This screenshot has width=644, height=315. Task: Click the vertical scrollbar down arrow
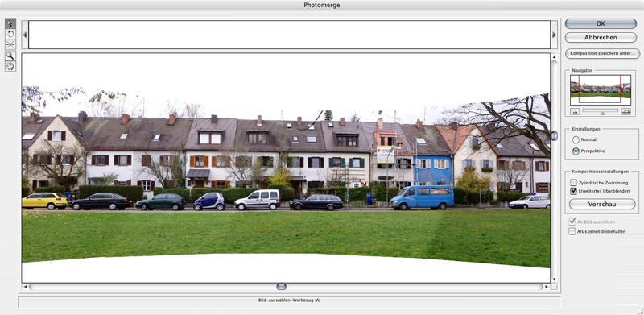[554, 280]
